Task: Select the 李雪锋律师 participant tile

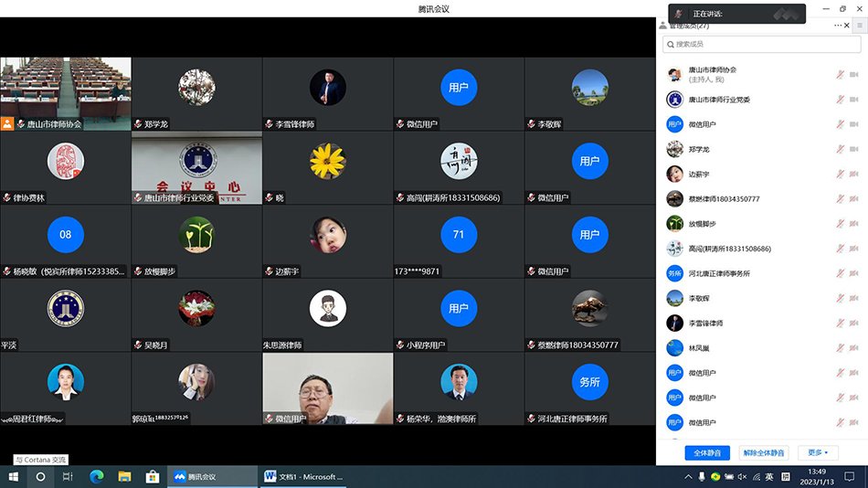Action: pyautogui.click(x=328, y=93)
